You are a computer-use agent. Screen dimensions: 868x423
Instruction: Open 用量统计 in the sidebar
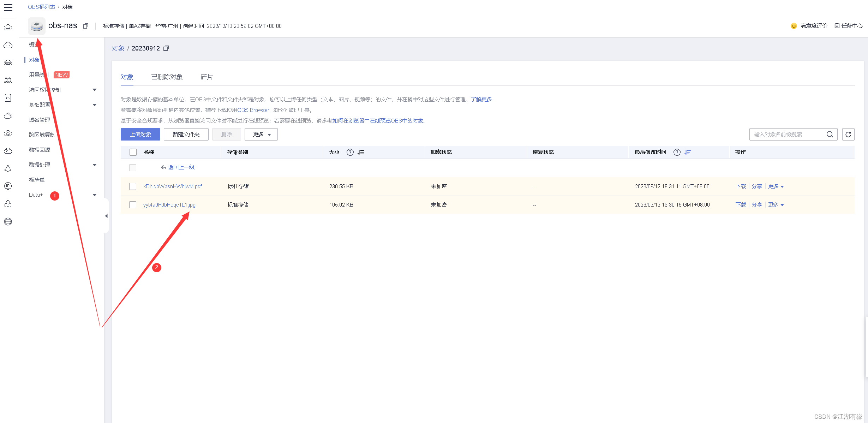pyautogui.click(x=40, y=75)
